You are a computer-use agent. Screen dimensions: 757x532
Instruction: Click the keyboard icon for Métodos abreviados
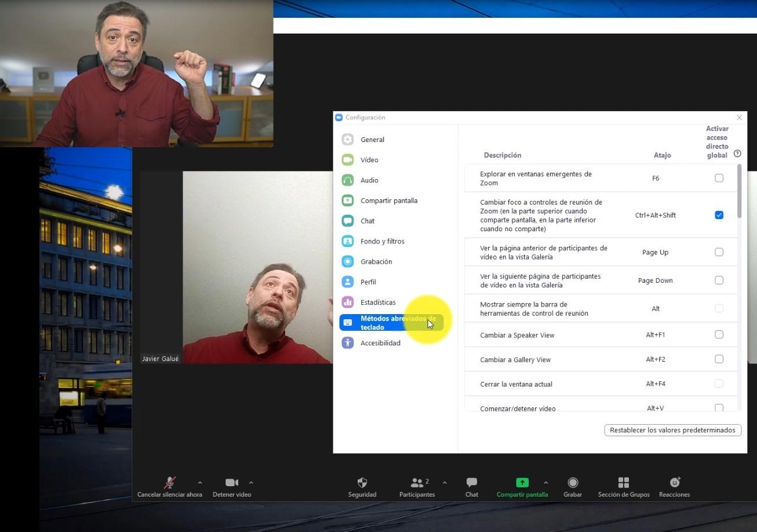348,323
